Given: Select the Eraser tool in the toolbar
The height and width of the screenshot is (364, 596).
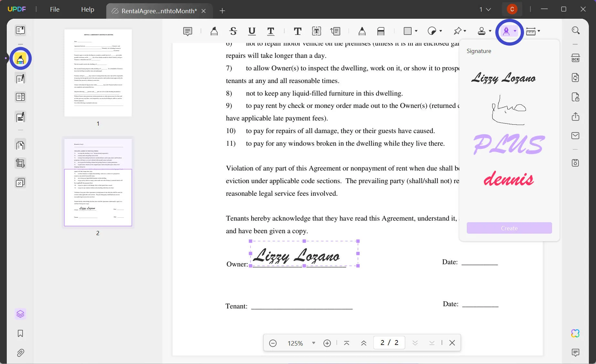Looking at the screenshot, I should [381, 31].
